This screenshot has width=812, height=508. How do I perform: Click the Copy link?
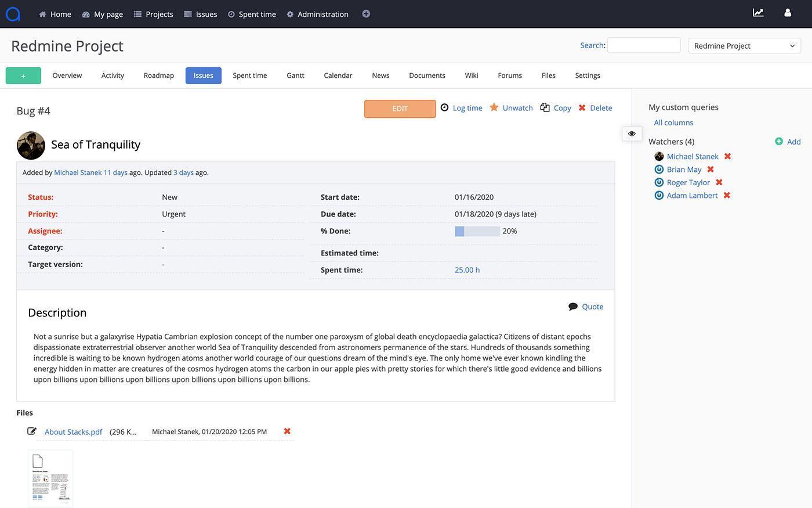(562, 108)
